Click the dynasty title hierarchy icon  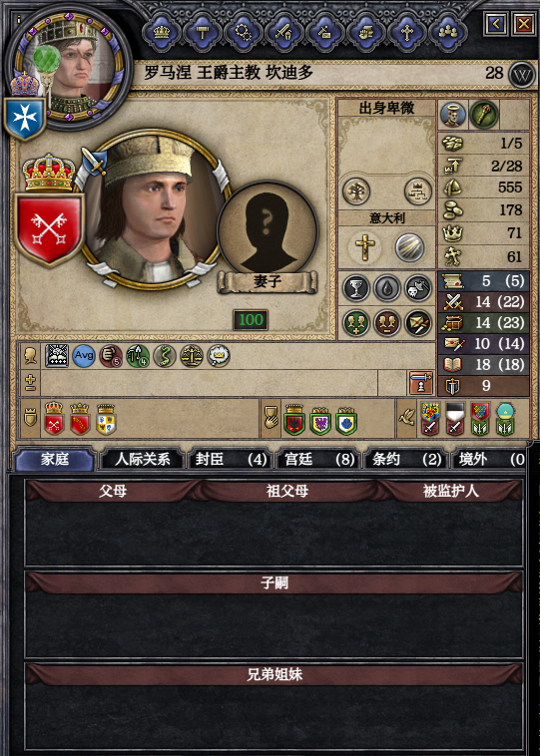coord(417,190)
